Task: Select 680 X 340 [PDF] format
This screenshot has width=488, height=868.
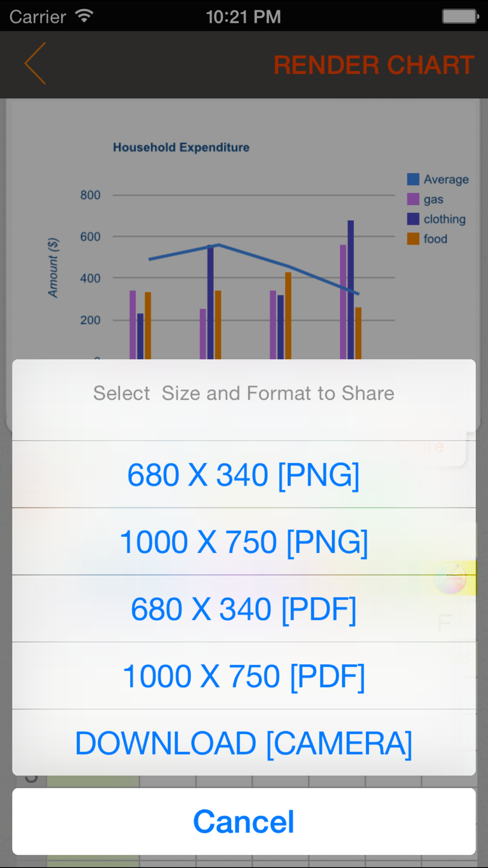Action: coord(244,609)
